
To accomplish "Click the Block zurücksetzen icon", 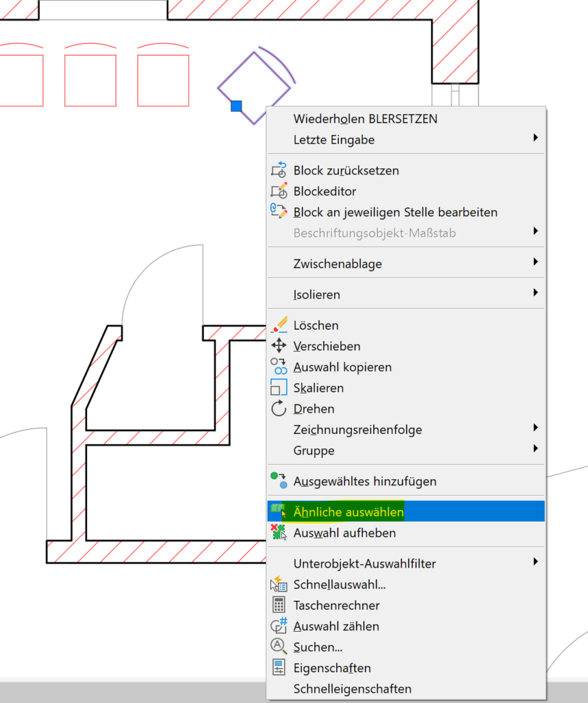I will pos(279,170).
